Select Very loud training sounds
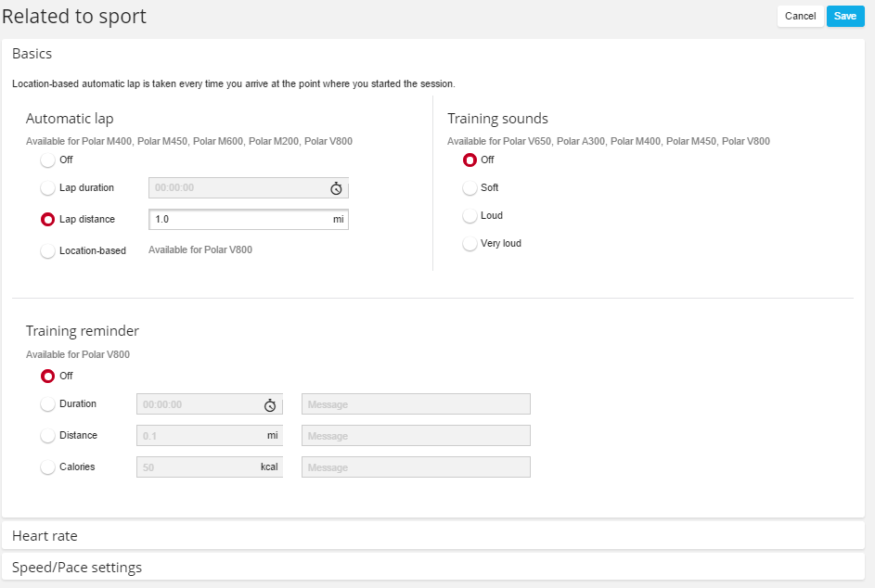Viewport: 875px width, 588px height. click(470, 244)
